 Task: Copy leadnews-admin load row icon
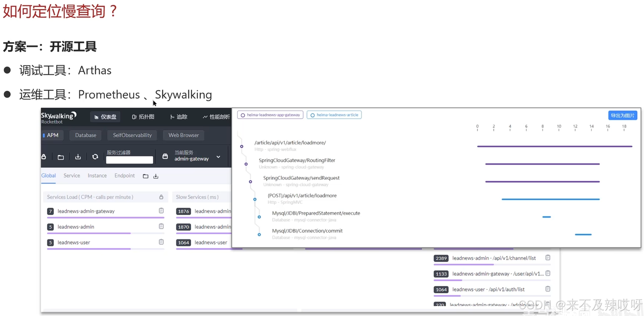click(161, 226)
